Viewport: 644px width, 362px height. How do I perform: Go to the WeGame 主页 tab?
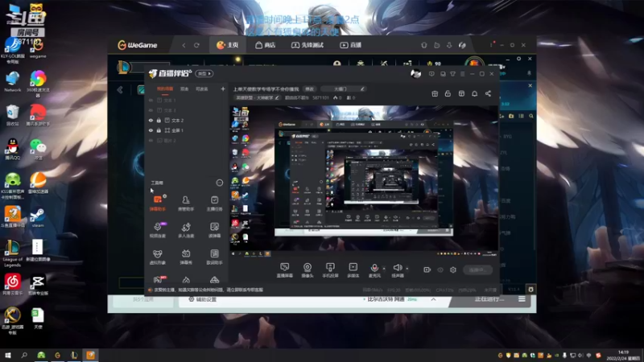pyautogui.click(x=228, y=45)
